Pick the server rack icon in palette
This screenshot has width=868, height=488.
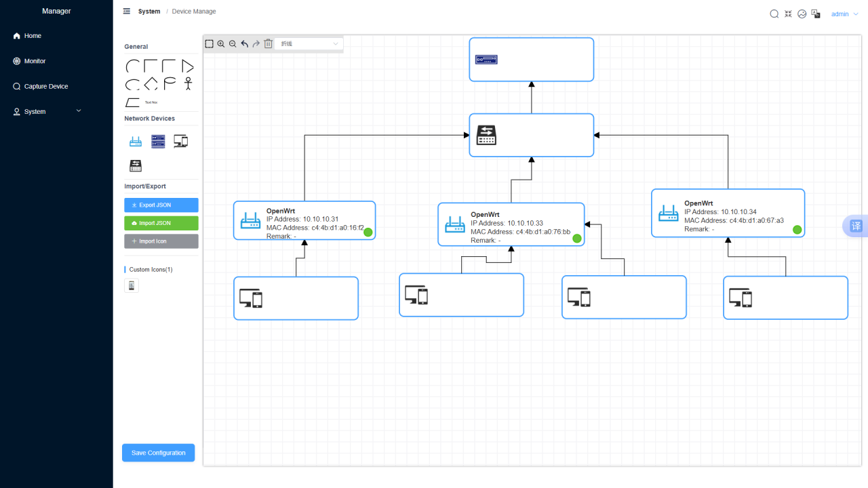(x=158, y=142)
